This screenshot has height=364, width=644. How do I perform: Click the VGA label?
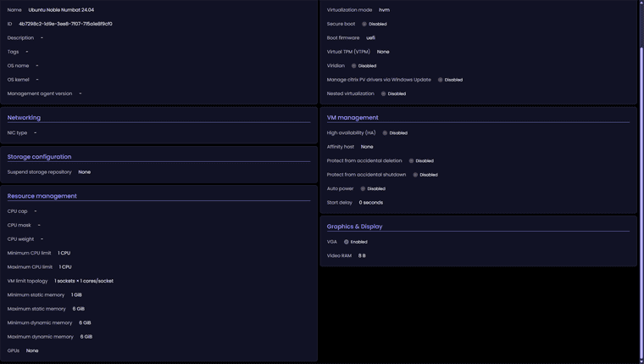click(x=332, y=242)
